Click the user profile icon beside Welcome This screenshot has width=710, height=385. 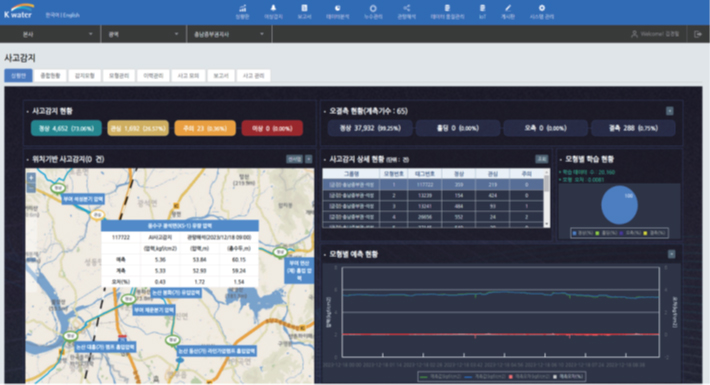634,34
